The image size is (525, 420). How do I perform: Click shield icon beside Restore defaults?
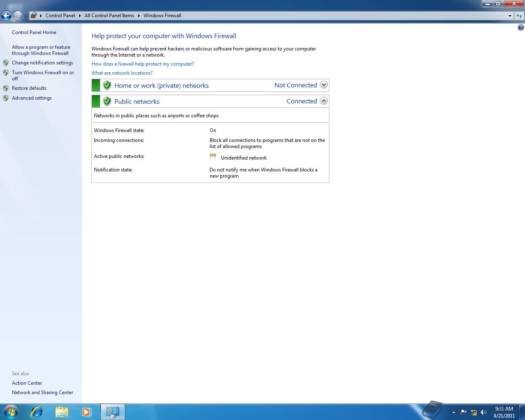6,88
